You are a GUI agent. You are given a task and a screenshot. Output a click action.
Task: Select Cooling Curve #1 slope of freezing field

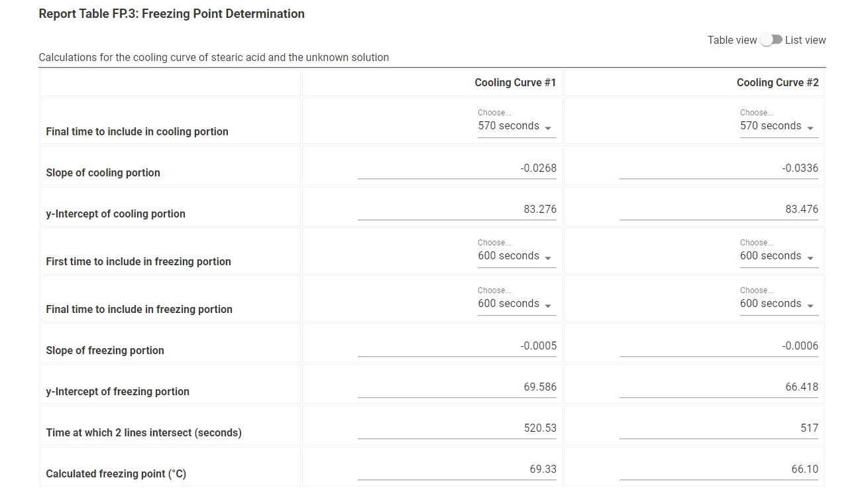click(457, 346)
